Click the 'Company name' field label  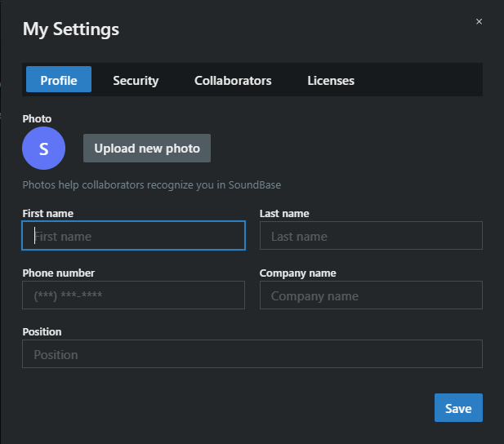tap(297, 273)
